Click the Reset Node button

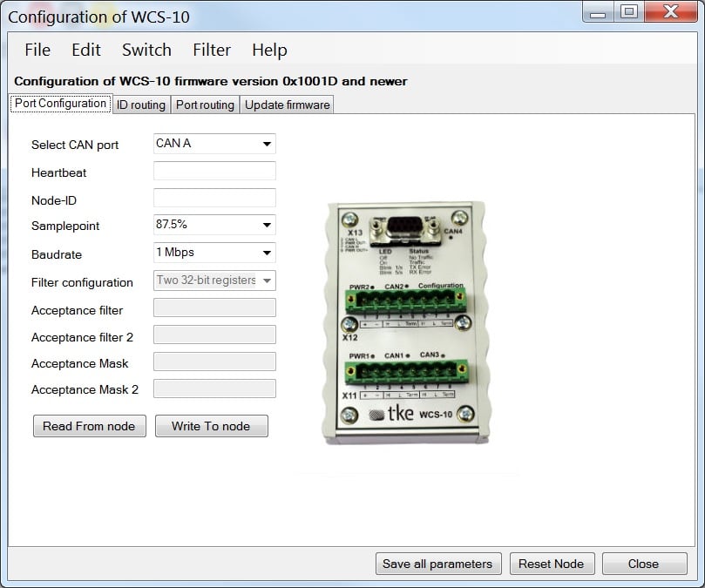click(x=552, y=564)
